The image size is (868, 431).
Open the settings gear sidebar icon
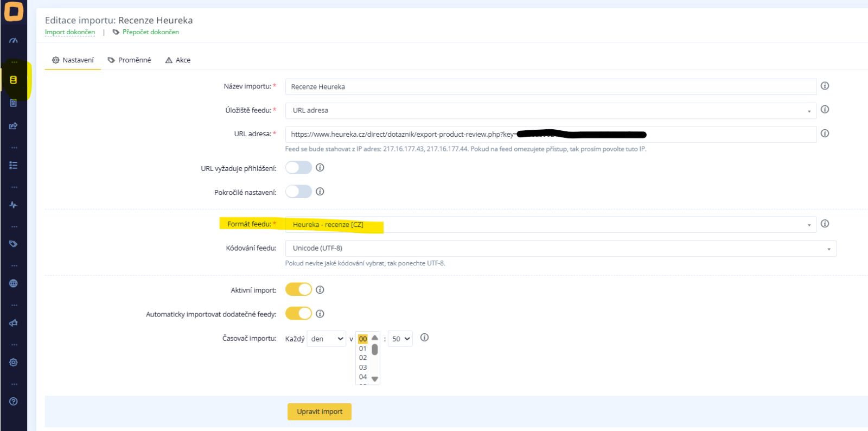pos(14,362)
